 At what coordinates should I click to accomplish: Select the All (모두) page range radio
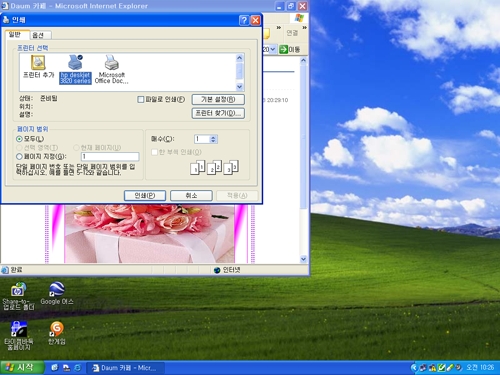(19, 139)
